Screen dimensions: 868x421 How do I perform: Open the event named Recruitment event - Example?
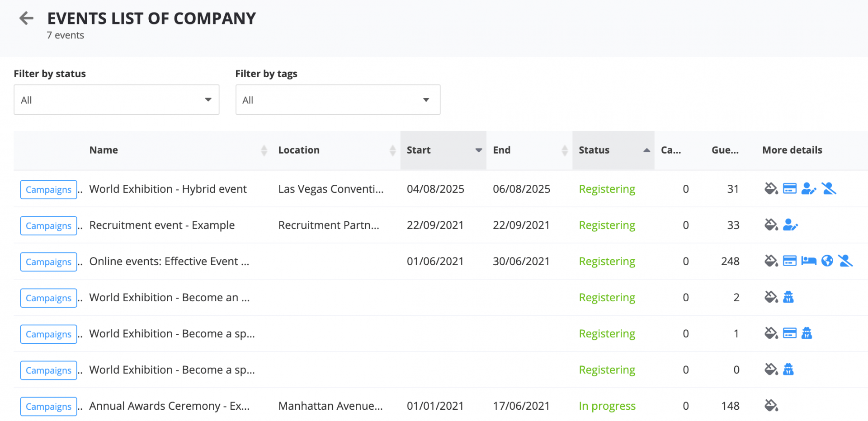coord(162,225)
